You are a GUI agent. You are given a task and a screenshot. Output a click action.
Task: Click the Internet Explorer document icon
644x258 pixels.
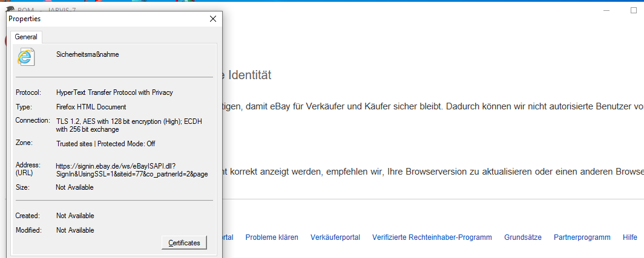[25, 57]
